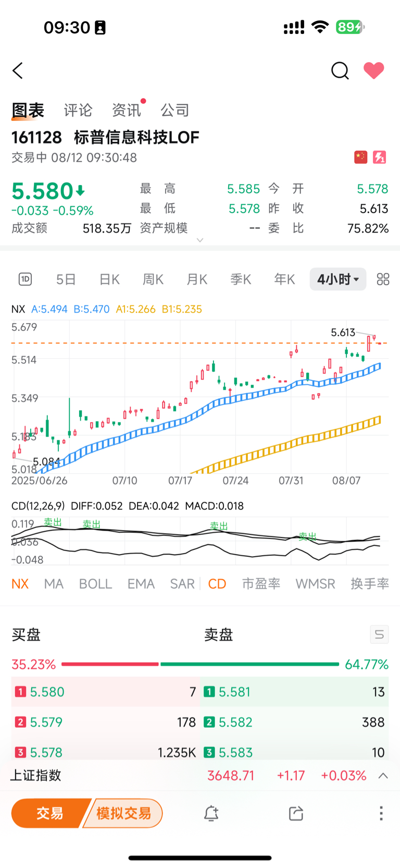The width and height of the screenshot is (400, 868).
Task: Tap the stock name 标普信息科技LOF
Action: click(x=136, y=137)
